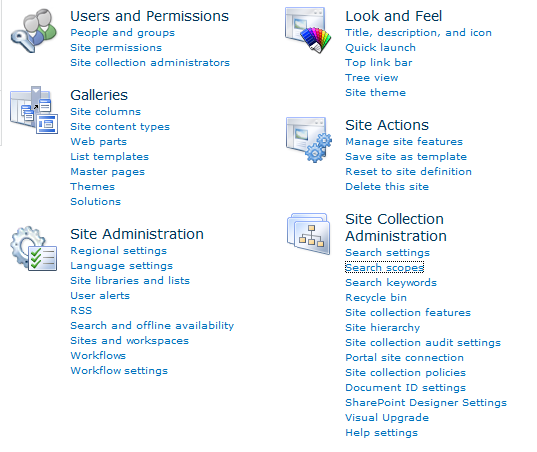Click the Look and Feel color palette icon

(x=308, y=30)
